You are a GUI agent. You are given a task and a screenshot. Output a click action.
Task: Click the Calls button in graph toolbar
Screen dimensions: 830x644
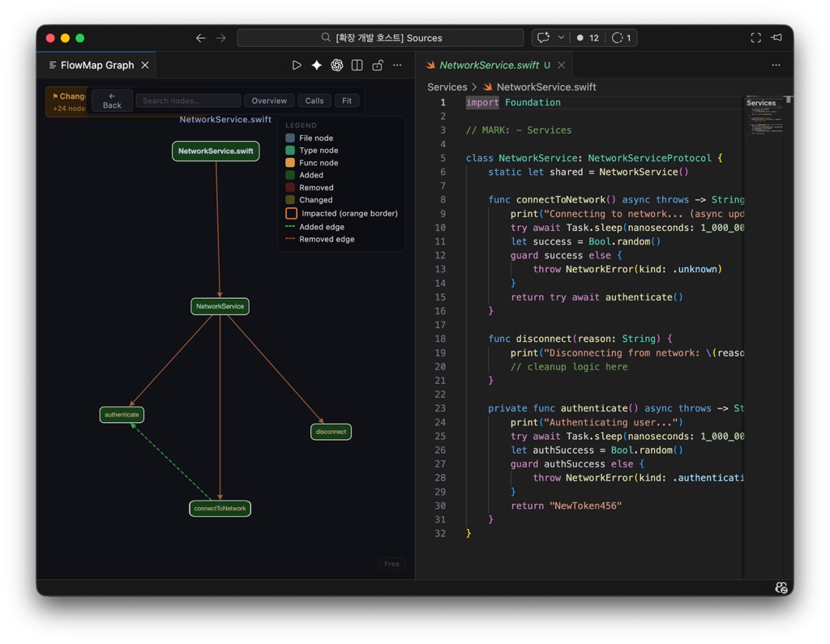(314, 100)
